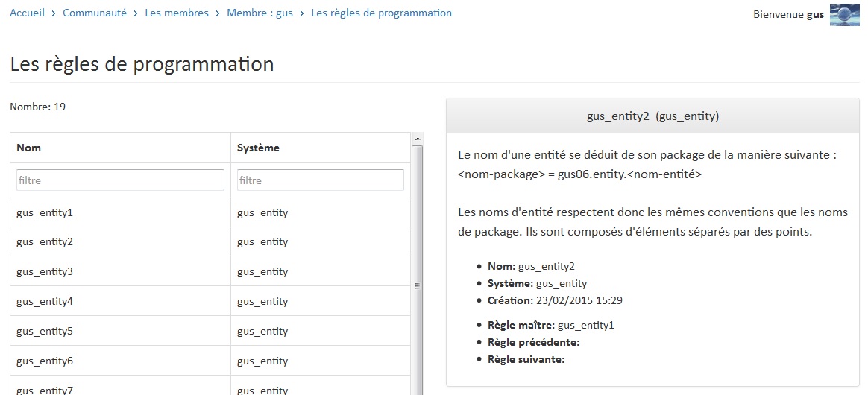Click the user avatar image next to gus
Image resolution: width=868 pixels, height=395 pixels.
(x=844, y=15)
